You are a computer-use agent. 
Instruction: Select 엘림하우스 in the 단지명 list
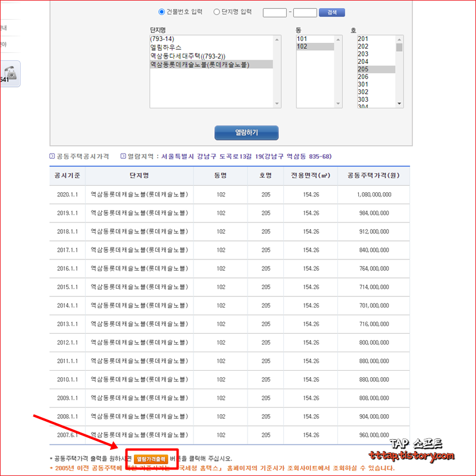point(211,48)
